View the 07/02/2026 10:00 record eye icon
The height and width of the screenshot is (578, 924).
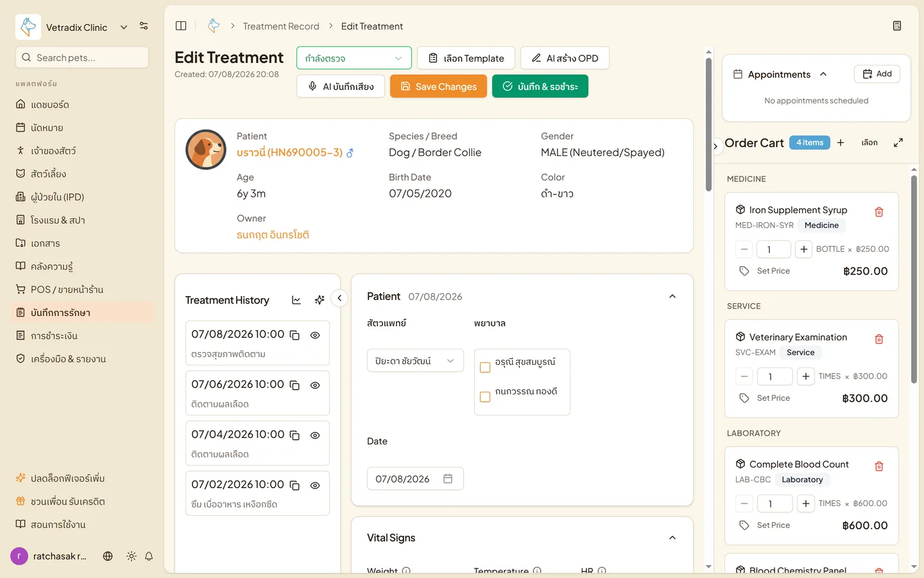click(315, 486)
